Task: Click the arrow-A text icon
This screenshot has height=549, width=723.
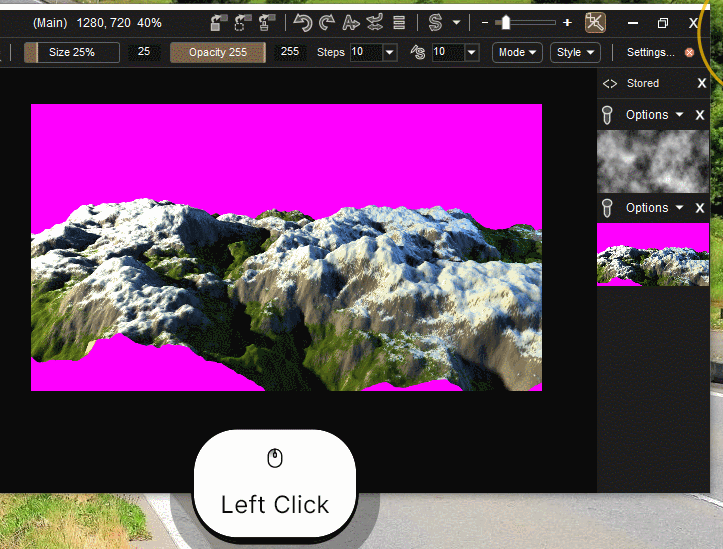Action: tap(351, 22)
